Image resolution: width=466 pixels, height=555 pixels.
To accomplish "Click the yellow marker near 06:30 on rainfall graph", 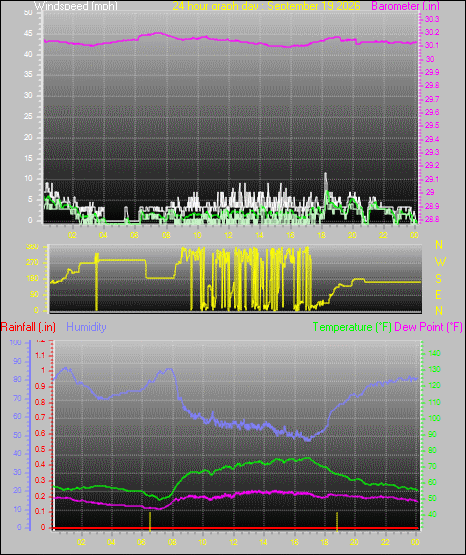I will (x=150, y=521).
